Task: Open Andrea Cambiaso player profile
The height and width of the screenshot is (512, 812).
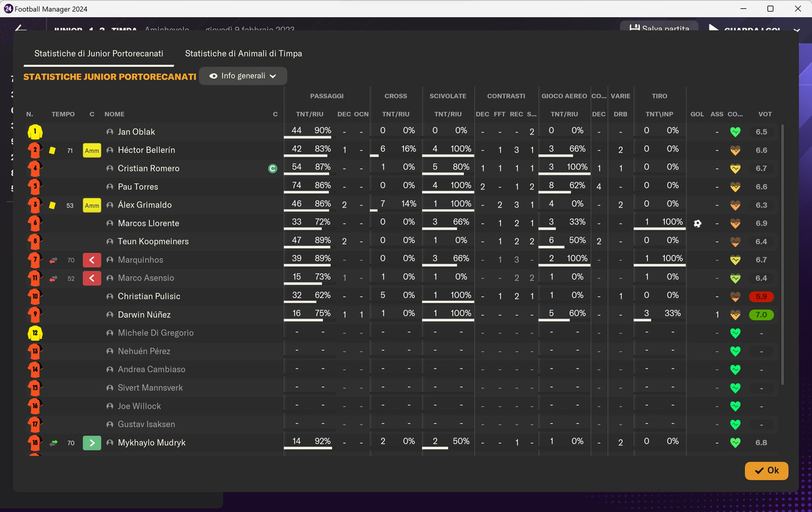Action: (152, 369)
